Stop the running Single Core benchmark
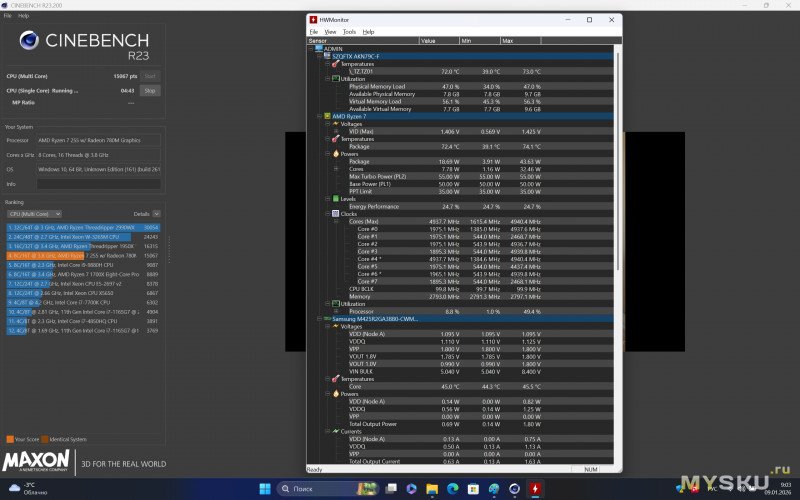The height and width of the screenshot is (500, 800). (149, 90)
